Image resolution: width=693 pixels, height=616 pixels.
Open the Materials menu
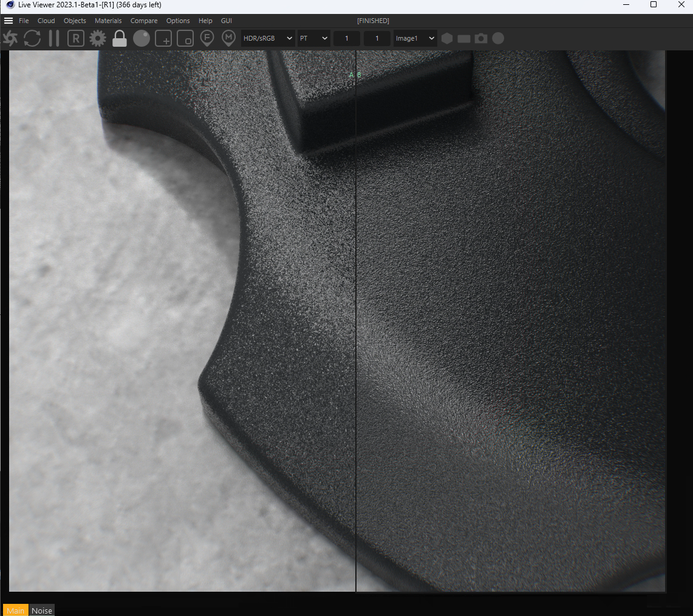coord(108,21)
